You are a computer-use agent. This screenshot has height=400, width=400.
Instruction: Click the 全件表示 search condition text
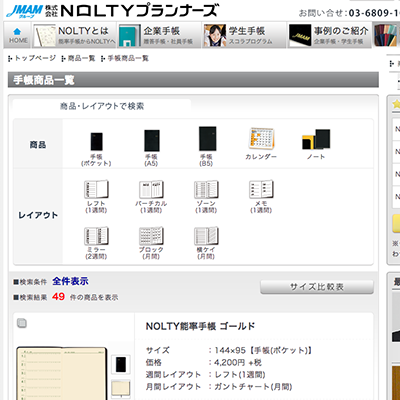point(70,281)
